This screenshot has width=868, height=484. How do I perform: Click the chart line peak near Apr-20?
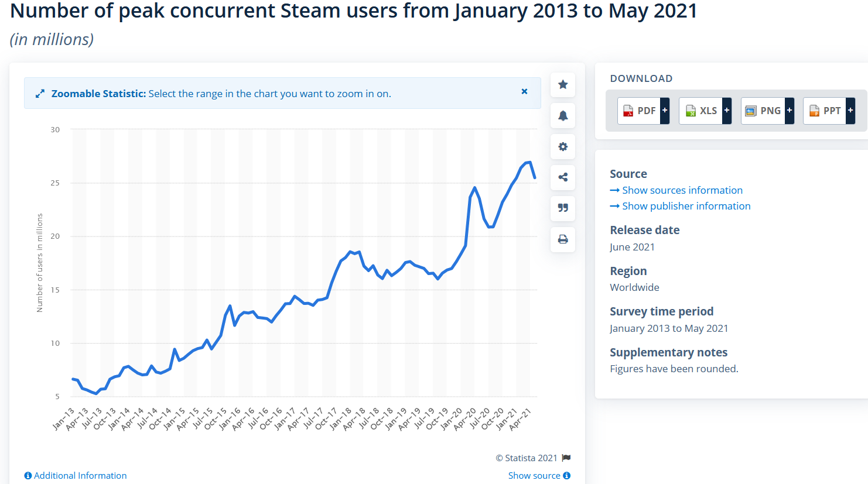474,188
